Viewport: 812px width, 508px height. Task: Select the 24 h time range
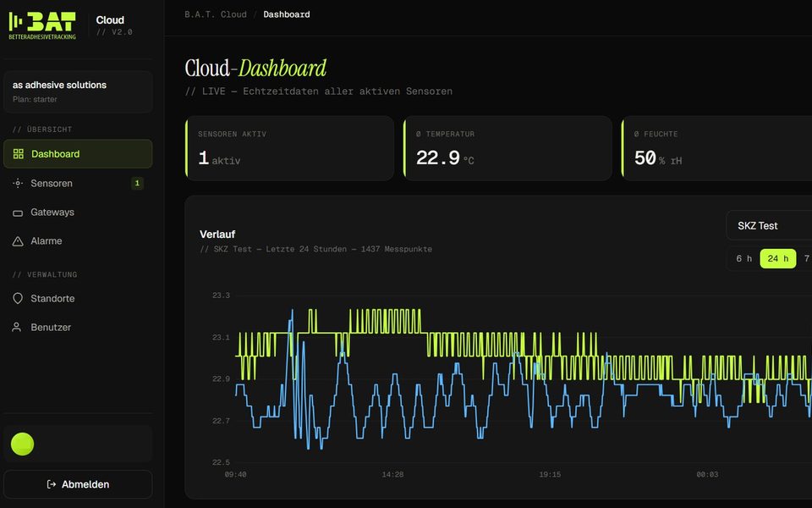point(778,258)
